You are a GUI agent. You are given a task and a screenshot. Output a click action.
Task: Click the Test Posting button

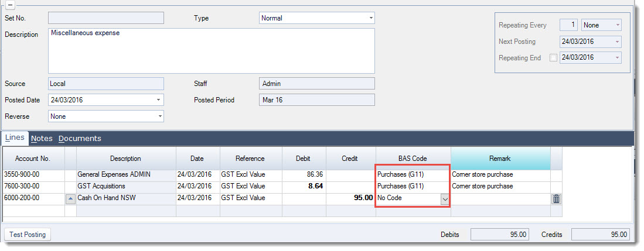coord(28,235)
